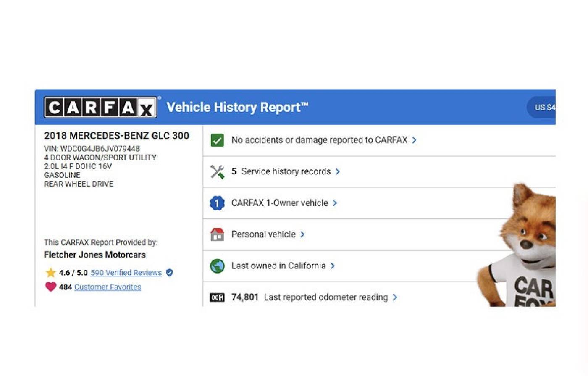View Personal vehicle details
The width and height of the screenshot is (588, 392).
pyautogui.click(x=263, y=234)
